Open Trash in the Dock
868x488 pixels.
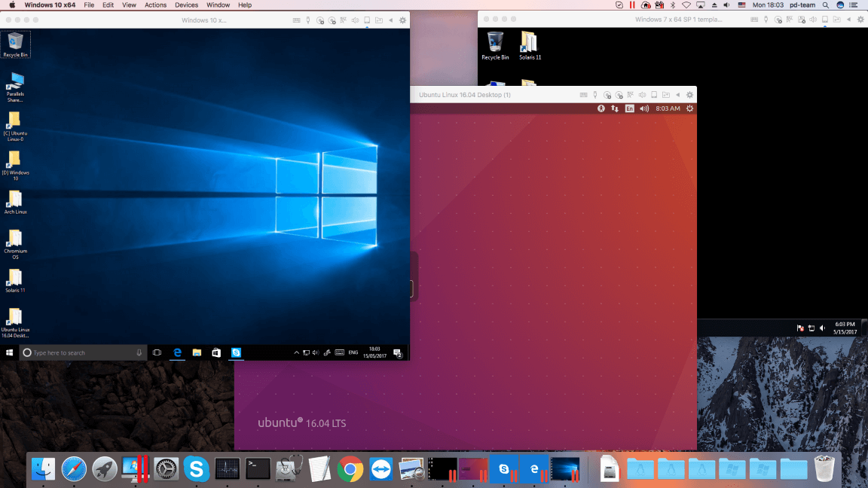pyautogui.click(x=824, y=469)
